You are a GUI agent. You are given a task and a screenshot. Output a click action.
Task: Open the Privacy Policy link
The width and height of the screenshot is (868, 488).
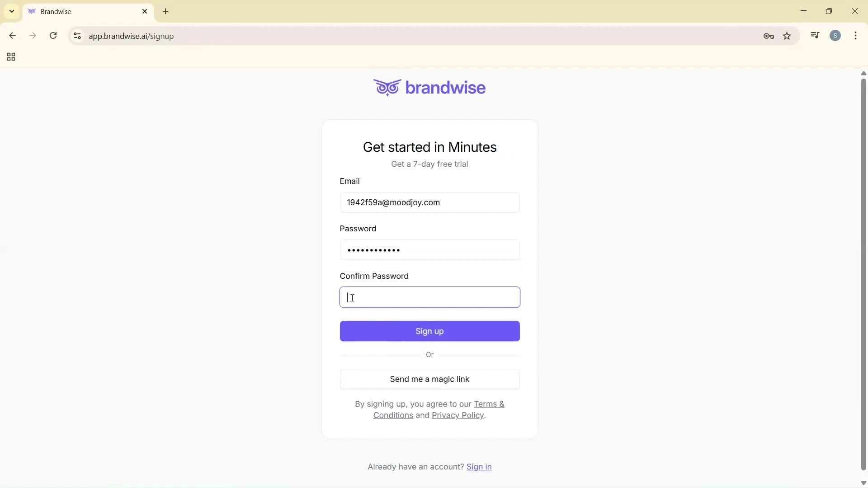click(x=457, y=415)
